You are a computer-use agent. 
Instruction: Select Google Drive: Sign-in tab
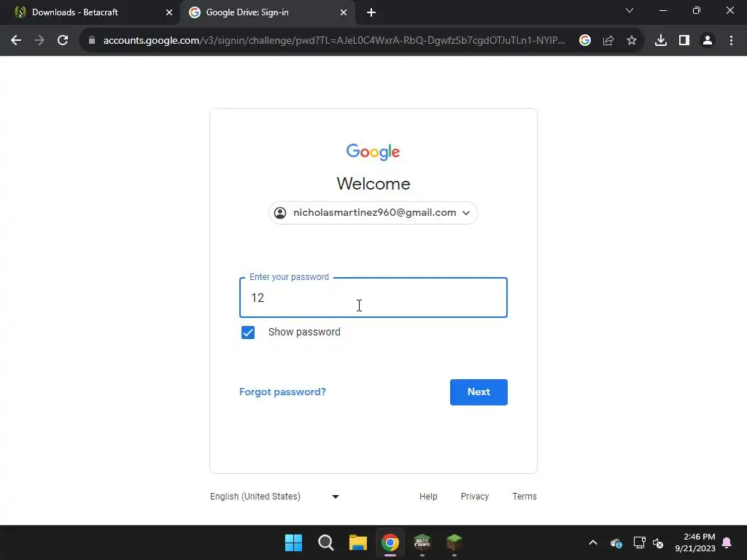[x=267, y=12]
